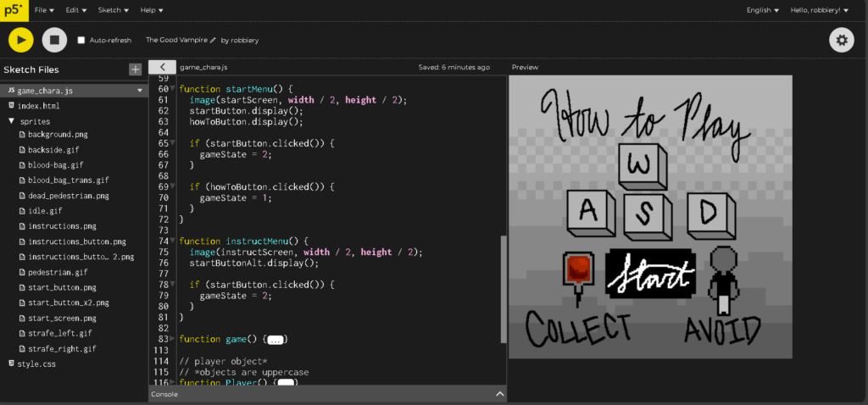Fold the if block at line 69

coord(172,186)
